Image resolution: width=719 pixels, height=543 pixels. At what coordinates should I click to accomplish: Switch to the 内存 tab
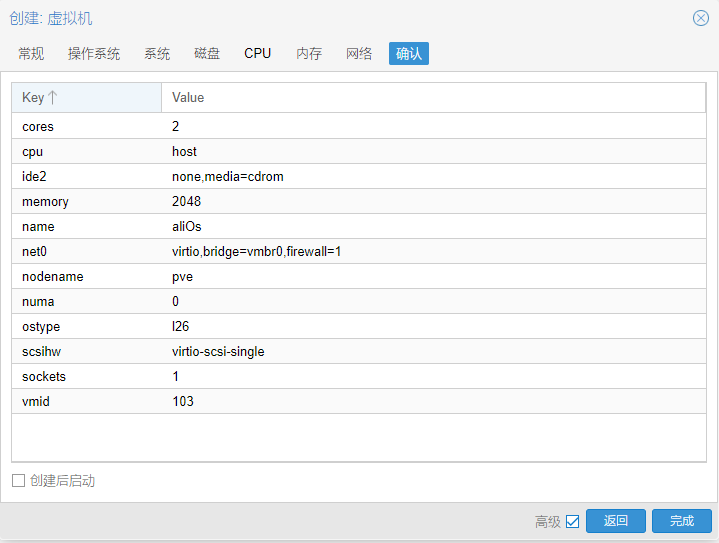[x=309, y=53]
